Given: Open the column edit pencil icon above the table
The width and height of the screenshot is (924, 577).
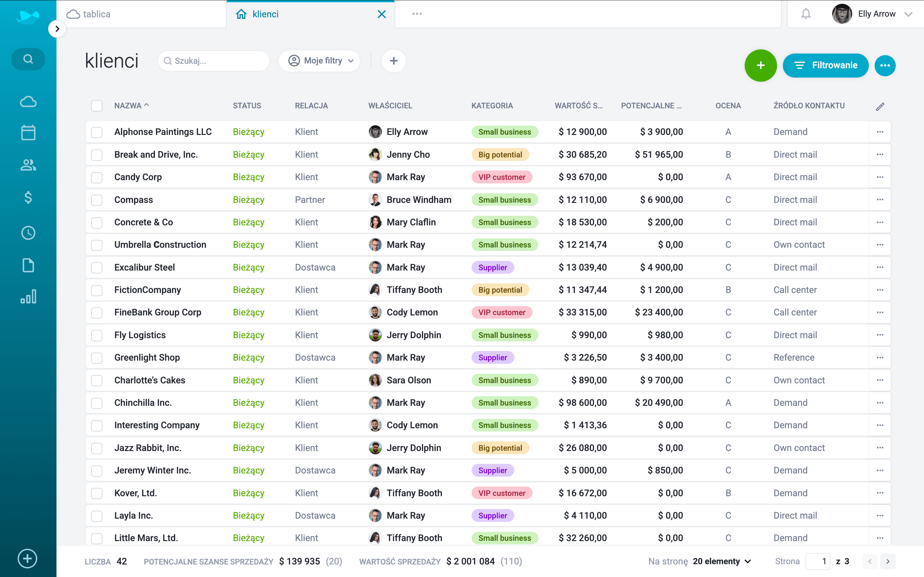Looking at the screenshot, I should 880,106.
